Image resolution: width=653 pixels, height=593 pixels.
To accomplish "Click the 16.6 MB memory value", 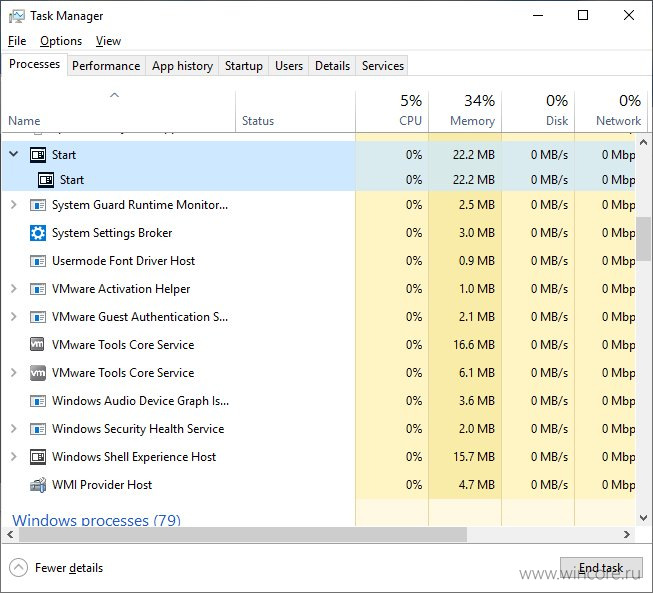I will click(474, 345).
